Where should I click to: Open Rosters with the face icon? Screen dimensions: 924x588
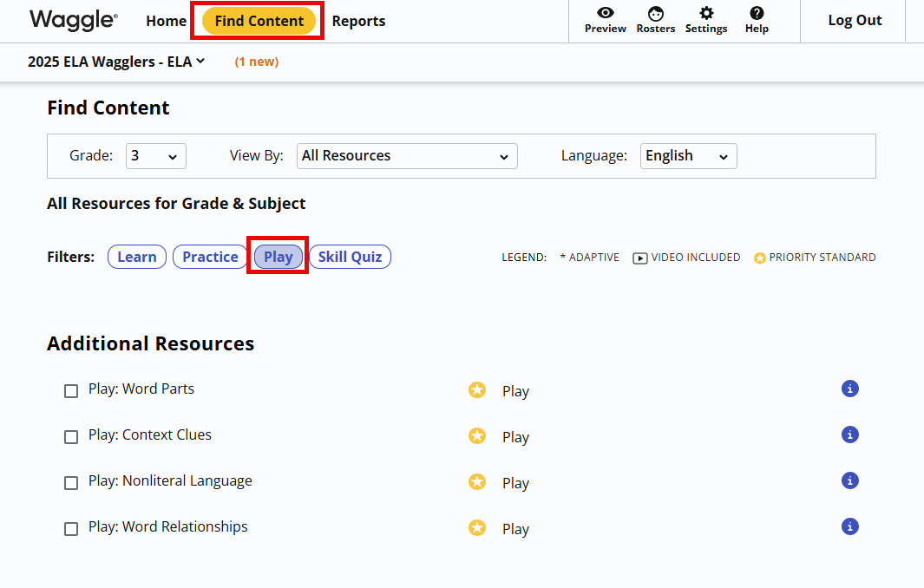point(655,21)
